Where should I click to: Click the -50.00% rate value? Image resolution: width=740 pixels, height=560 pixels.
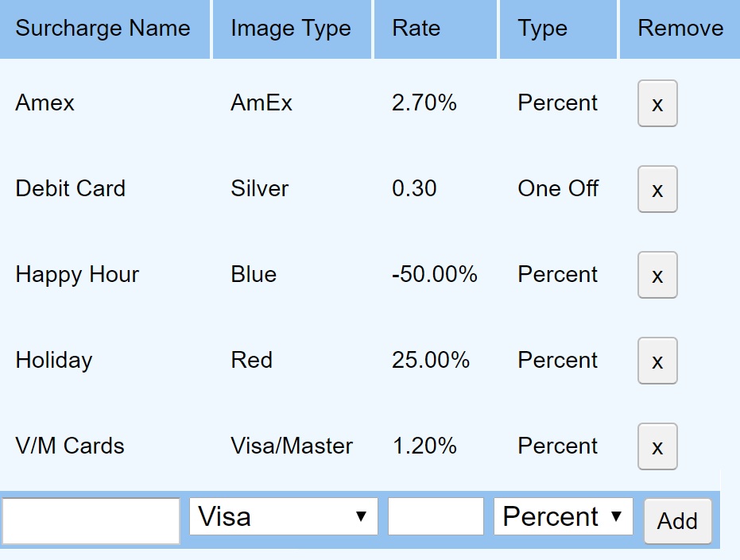[x=435, y=275]
